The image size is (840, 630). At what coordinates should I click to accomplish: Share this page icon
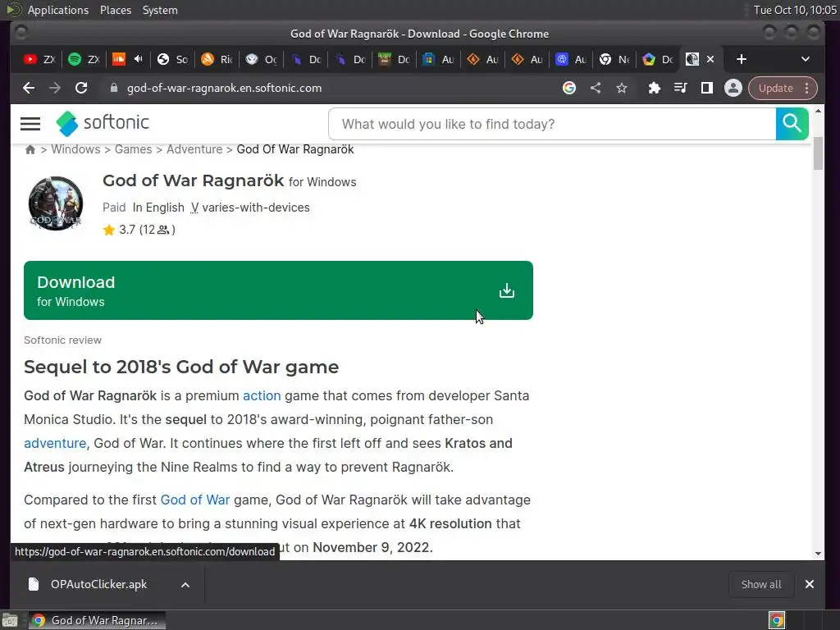pos(596,89)
